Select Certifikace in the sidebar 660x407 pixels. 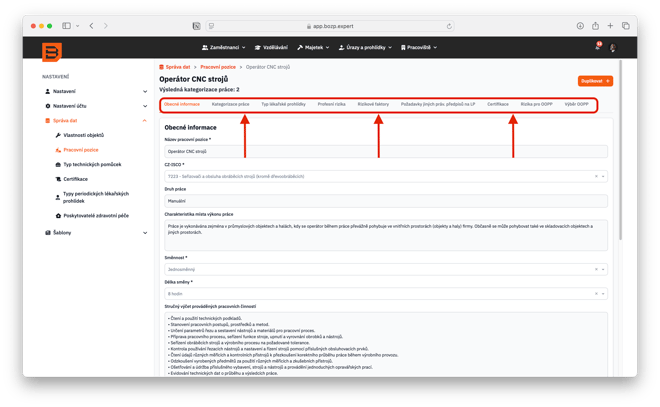82,178
